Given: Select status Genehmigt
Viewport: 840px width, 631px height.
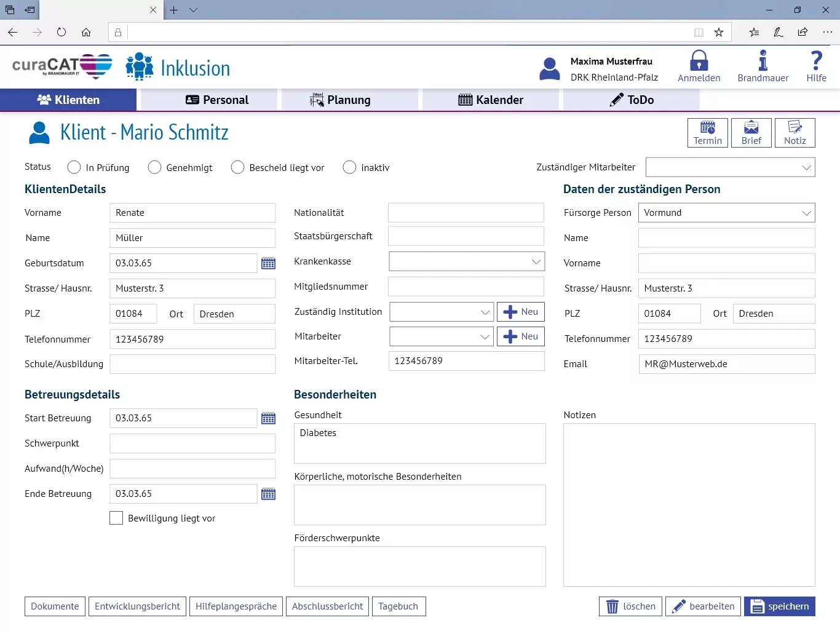Looking at the screenshot, I should (x=154, y=167).
